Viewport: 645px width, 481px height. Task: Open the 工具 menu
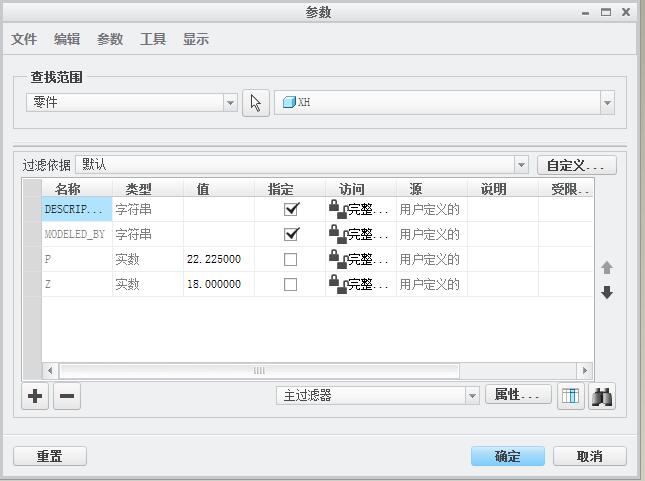(x=153, y=40)
